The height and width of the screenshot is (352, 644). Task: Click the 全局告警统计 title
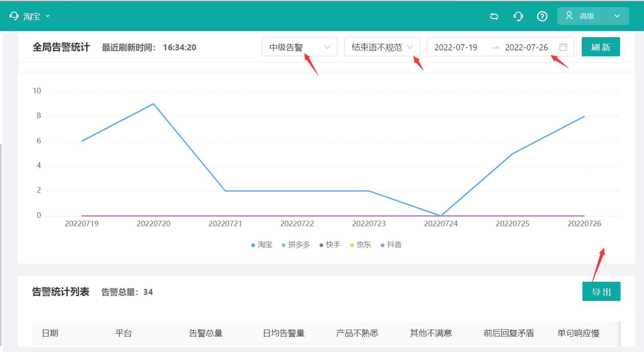[61, 47]
